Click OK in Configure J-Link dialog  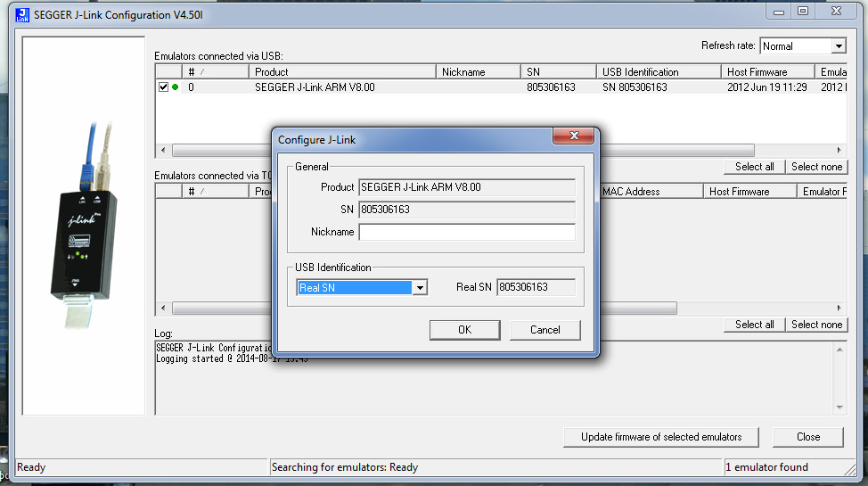click(464, 330)
